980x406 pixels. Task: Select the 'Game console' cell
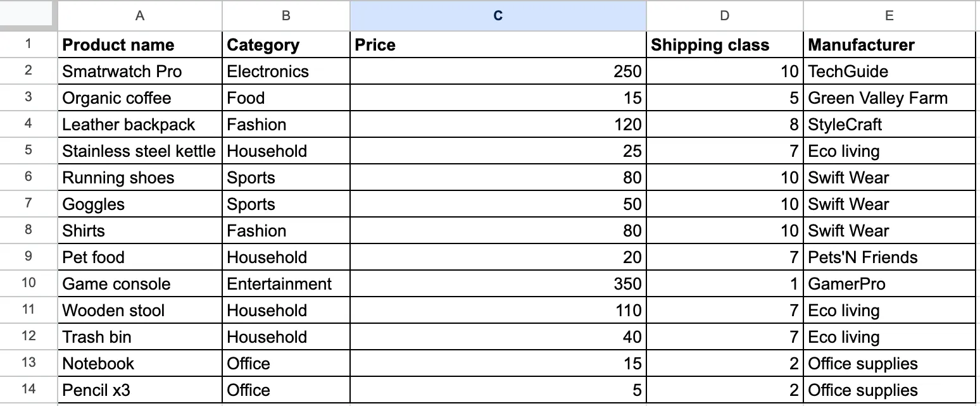(x=140, y=284)
